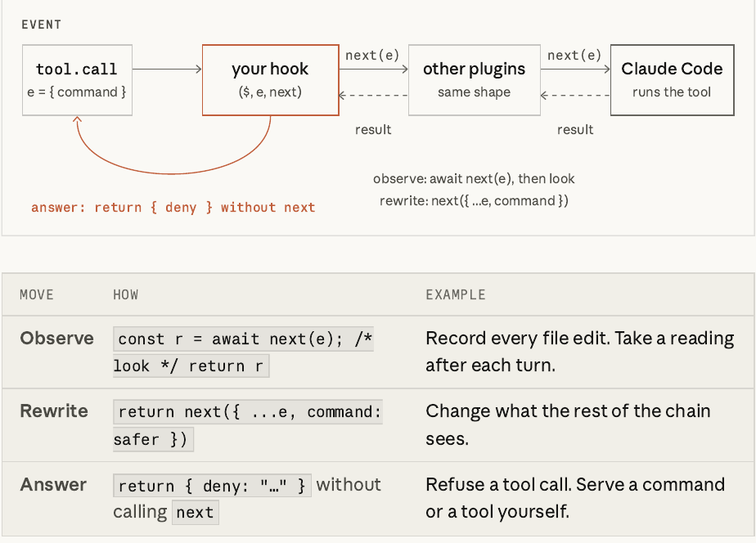Select the Rewrite row label
The width and height of the screenshot is (756, 543).
click(54, 411)
